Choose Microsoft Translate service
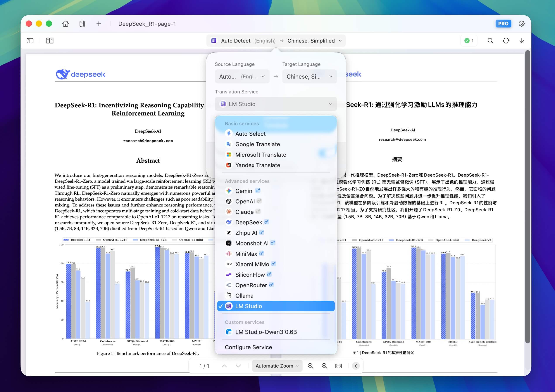 coord(276,155)
